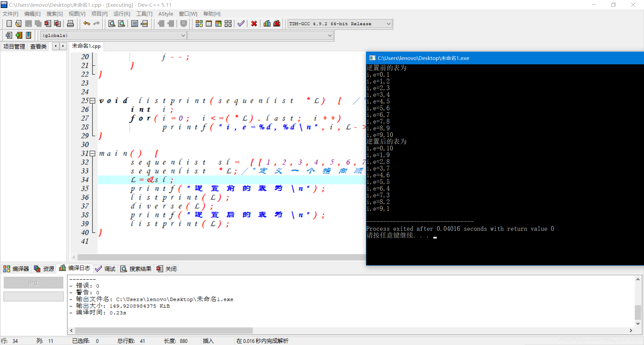Open the 视图[V] menu
This screenshot has width=644, height=345.
click(77, 14)
